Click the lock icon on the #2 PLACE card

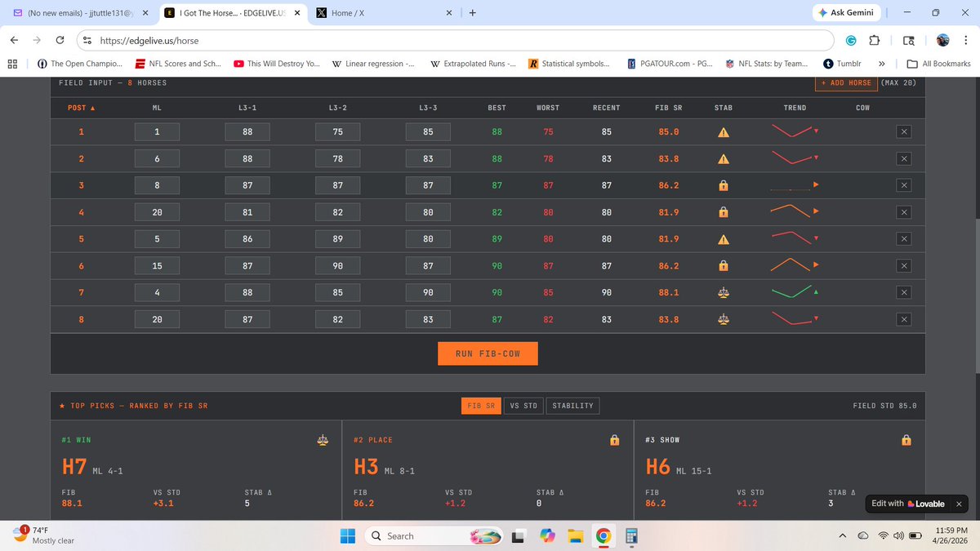point(614,439)
